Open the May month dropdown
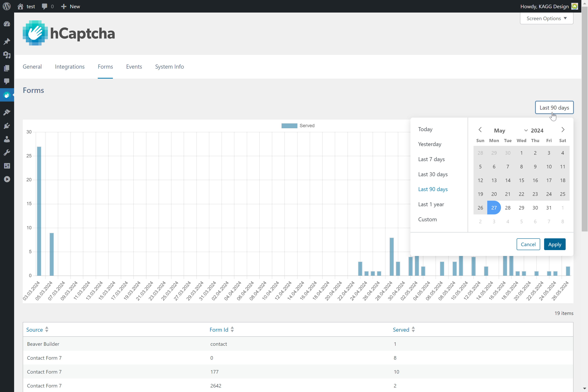Screen dimensions: 588x392 510,131
